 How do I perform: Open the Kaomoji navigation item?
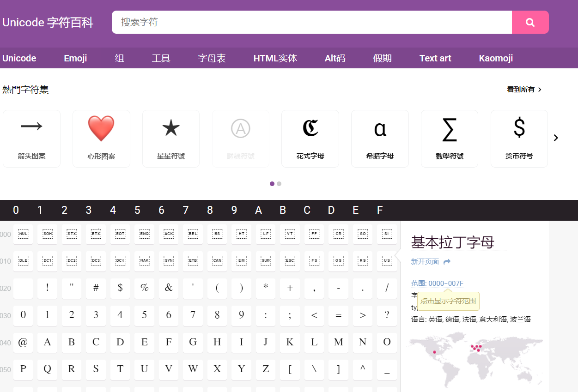[495, 58]
